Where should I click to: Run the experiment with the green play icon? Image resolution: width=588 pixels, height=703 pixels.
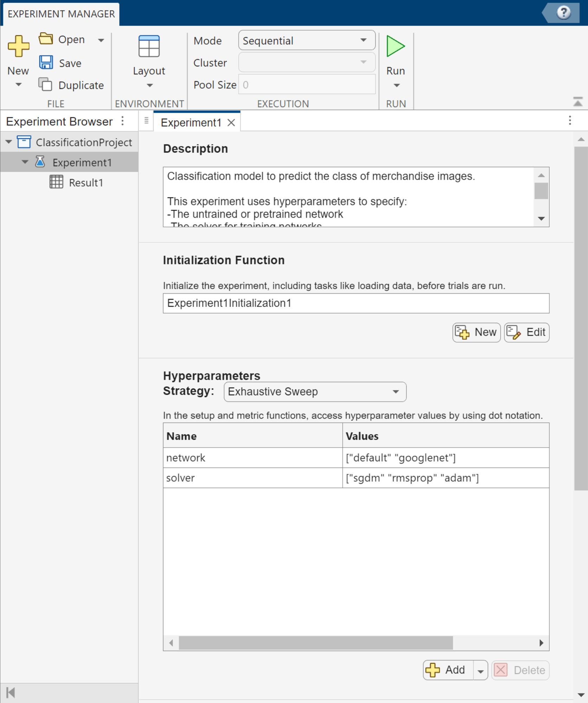pos(395,46)
